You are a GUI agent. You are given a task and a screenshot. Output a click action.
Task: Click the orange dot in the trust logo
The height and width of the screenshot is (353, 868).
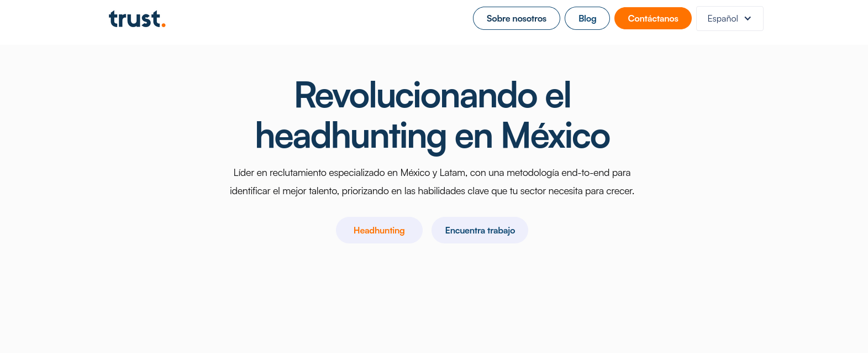[163, 24]
